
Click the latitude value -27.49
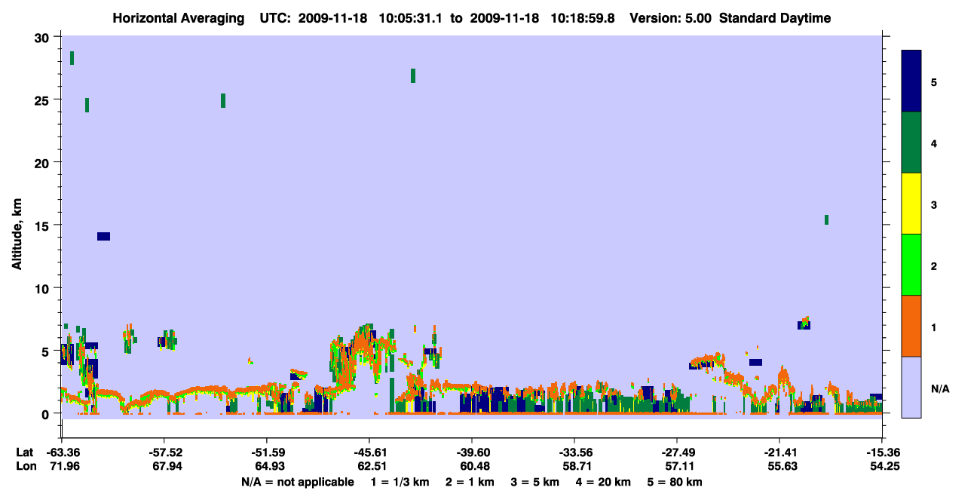tap(677, 452)
